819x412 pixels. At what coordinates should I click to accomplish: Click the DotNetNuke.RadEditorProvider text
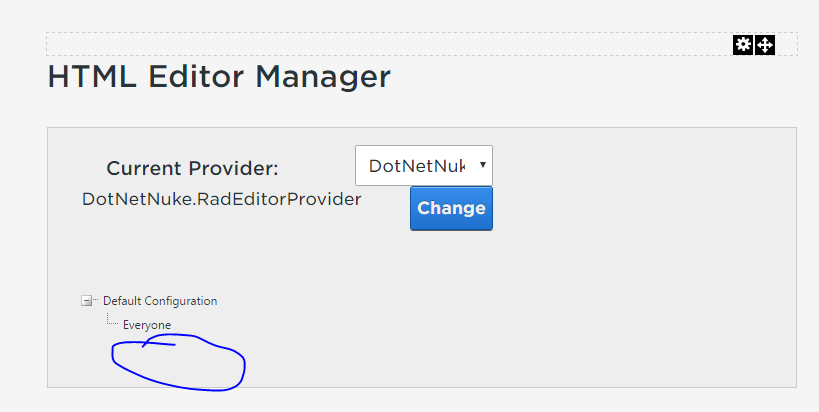pos(221,199)
